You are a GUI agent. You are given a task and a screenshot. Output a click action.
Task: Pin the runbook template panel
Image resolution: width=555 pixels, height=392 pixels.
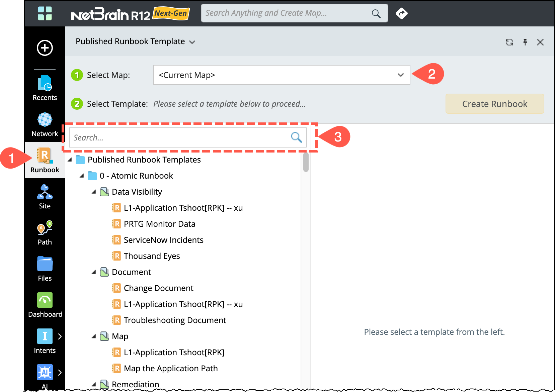(x=525, y=42)
